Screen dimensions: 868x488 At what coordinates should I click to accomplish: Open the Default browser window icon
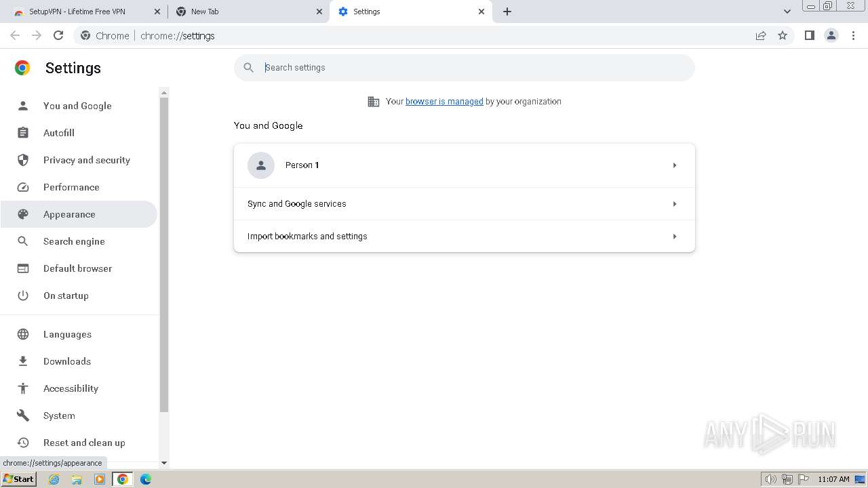(23, 268)
